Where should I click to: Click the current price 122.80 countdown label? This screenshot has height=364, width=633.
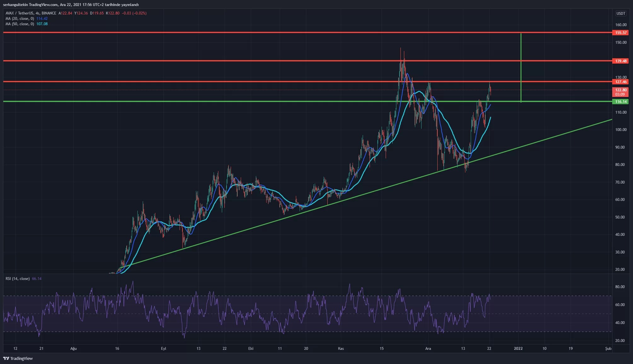(620, 92)
